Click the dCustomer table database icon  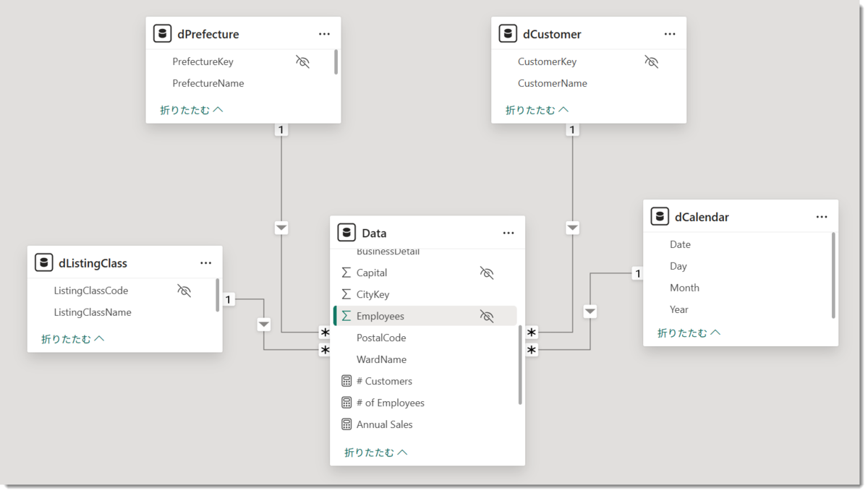coord(508,34)
